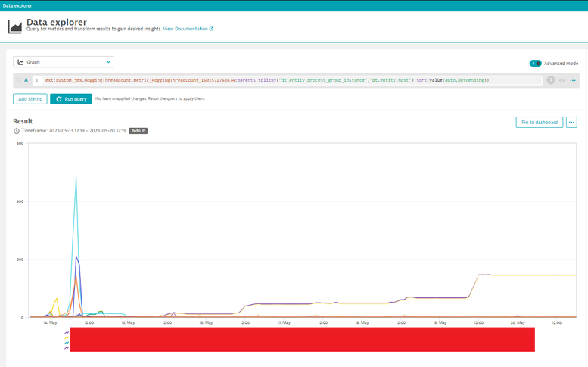The width and height of the screenshot is (588, 367).
Task: Click the drag handle beside query A
Action: click(x=18, y=80)
